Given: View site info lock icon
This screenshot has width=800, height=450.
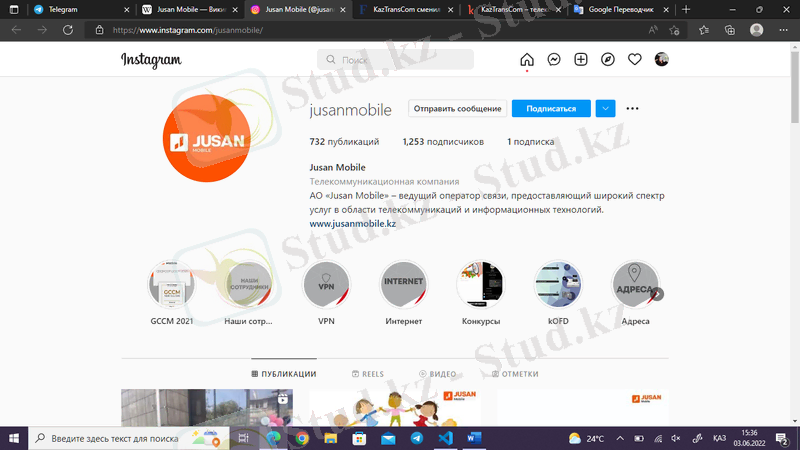Looking at the screenshot, I should point(99,30).
